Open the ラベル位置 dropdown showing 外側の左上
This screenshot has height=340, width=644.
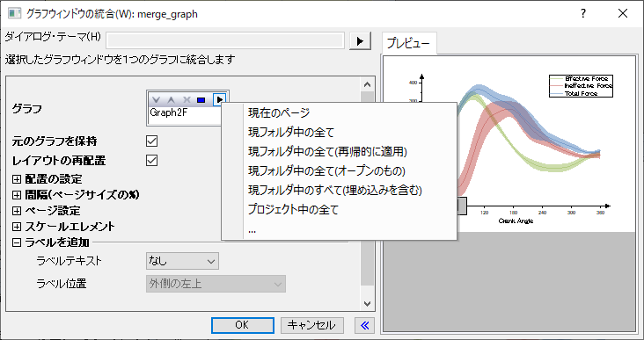click(216, 284)
